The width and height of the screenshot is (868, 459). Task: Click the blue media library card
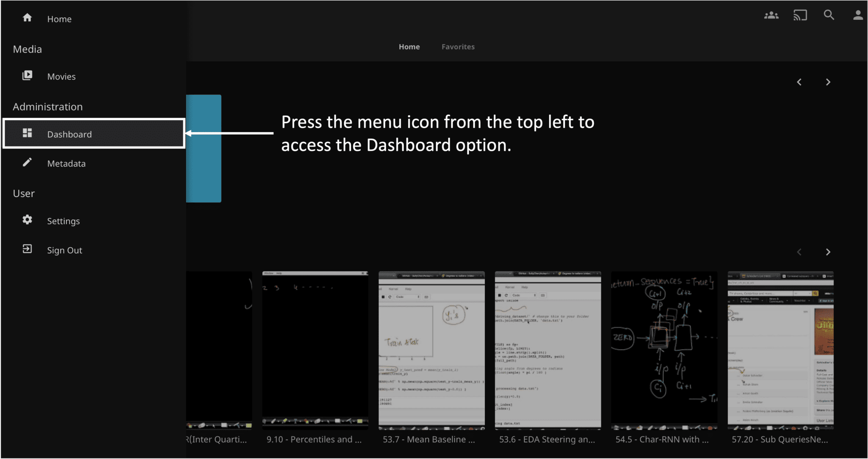point(204,148)
